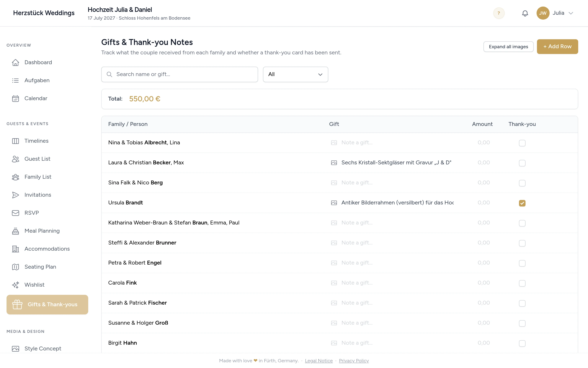Tick thank-you for Sina Falk & Nico Berg

522,183
